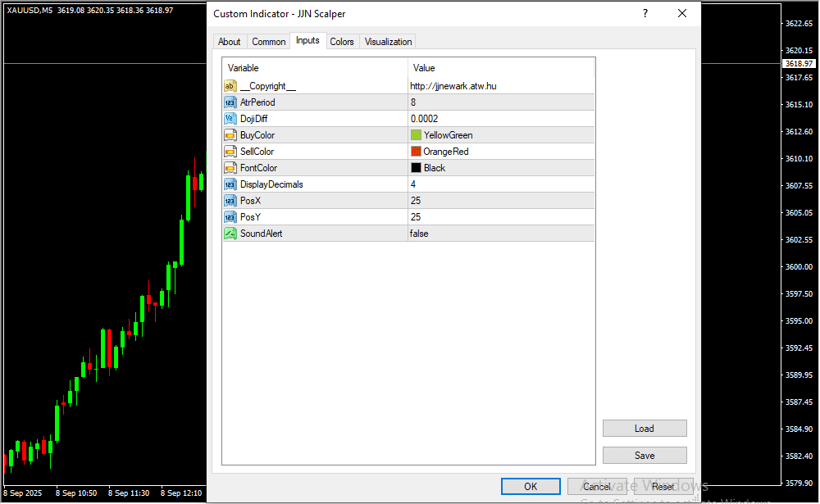The image size is (820, 504).
Task: Select the YellowGreen BuyColor swatch
Action: pos(416,135)
